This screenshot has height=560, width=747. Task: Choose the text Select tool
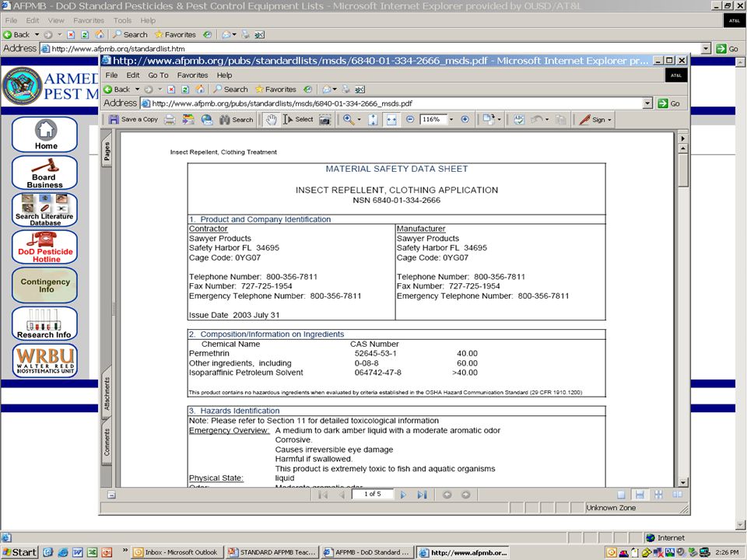(x=298, y=120)
